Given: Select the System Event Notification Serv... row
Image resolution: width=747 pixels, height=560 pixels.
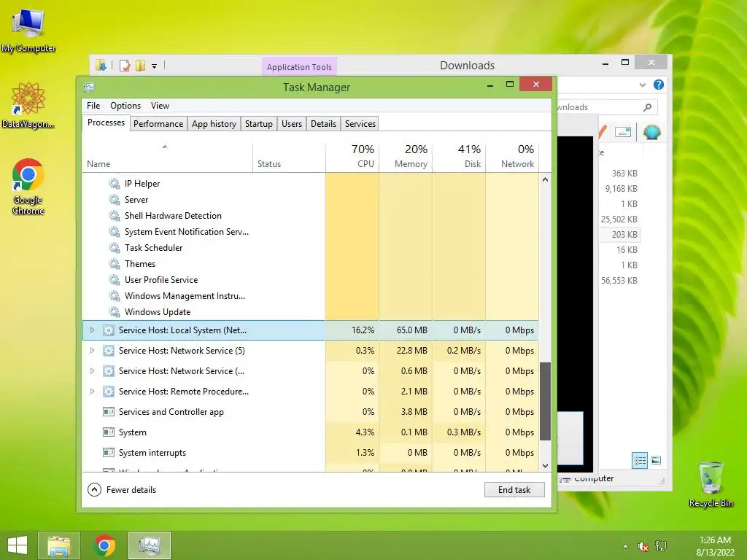Looking at the screenshot, I should pyautogui.click(x=311, y=232).
